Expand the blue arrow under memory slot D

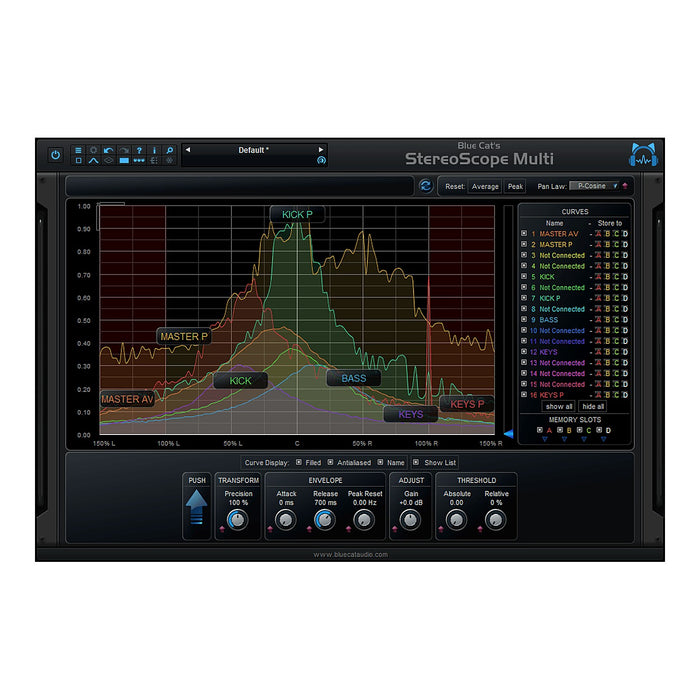pyautogui.click(x=604, y=439)
